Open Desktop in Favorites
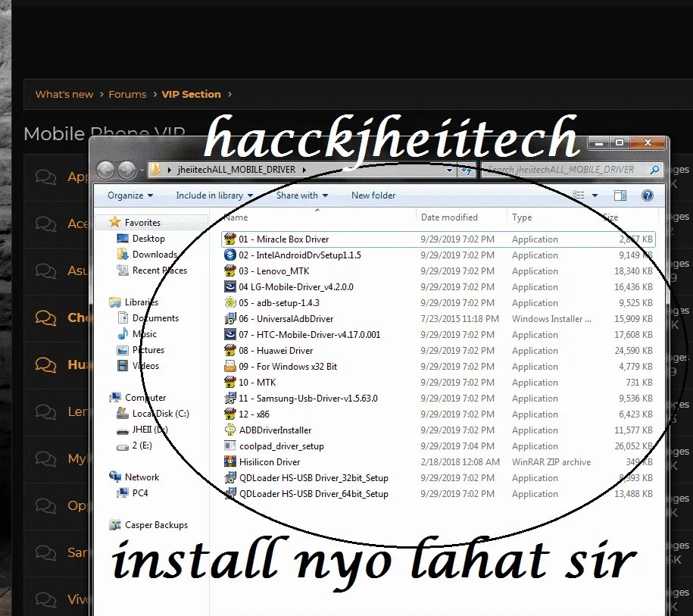 148,239
